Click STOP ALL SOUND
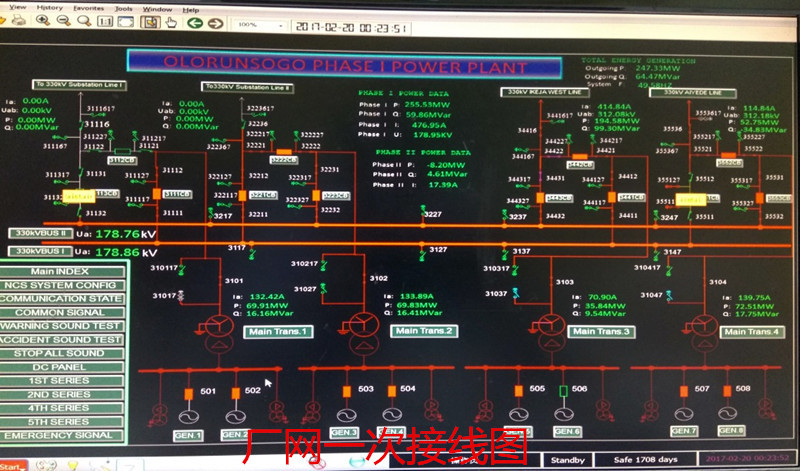800x471 pixels. 61,353
